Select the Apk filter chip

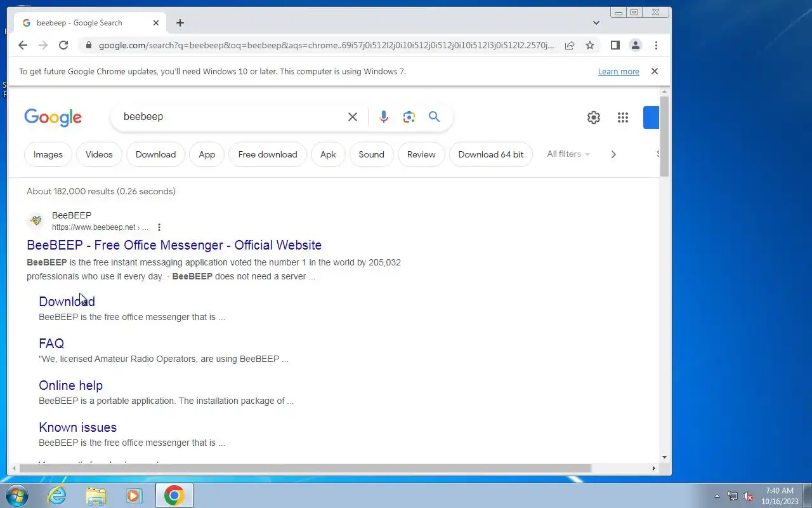click(328, 154)
